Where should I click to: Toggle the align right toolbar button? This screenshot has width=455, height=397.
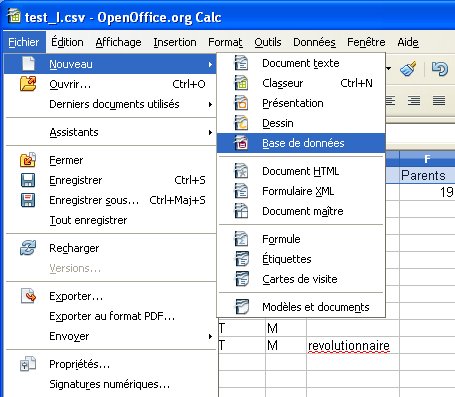pos(414,100)
